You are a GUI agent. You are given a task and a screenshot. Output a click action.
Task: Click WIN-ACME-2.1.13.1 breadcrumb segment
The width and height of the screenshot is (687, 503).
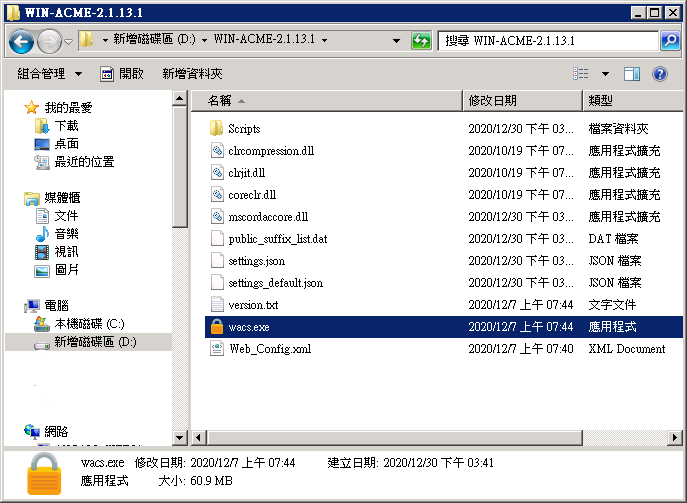point(264,39)
